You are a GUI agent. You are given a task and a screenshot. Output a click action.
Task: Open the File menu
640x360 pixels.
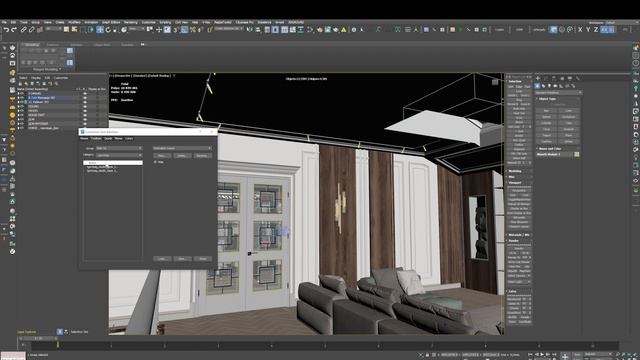tap(4, 22)
